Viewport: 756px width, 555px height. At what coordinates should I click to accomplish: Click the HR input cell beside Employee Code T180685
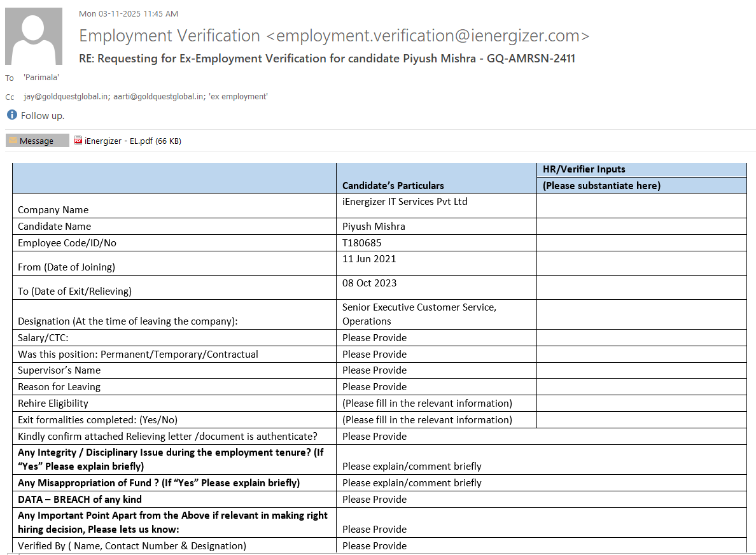641,243
